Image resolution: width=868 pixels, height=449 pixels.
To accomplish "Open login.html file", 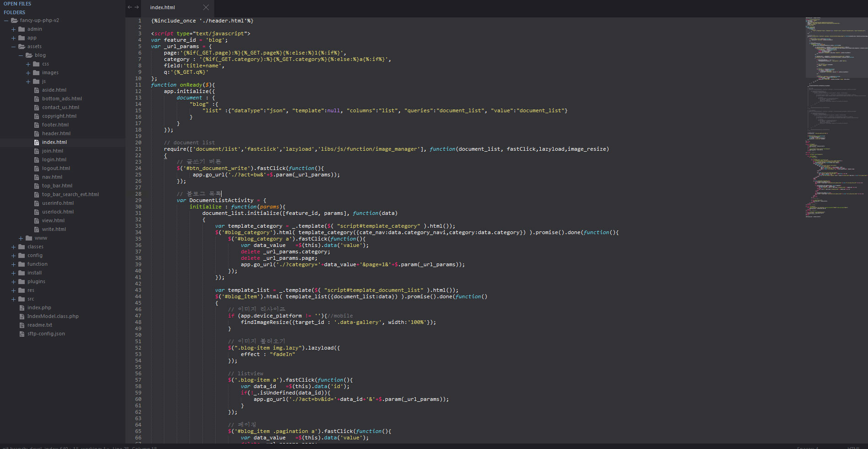I will pos(54,159).
